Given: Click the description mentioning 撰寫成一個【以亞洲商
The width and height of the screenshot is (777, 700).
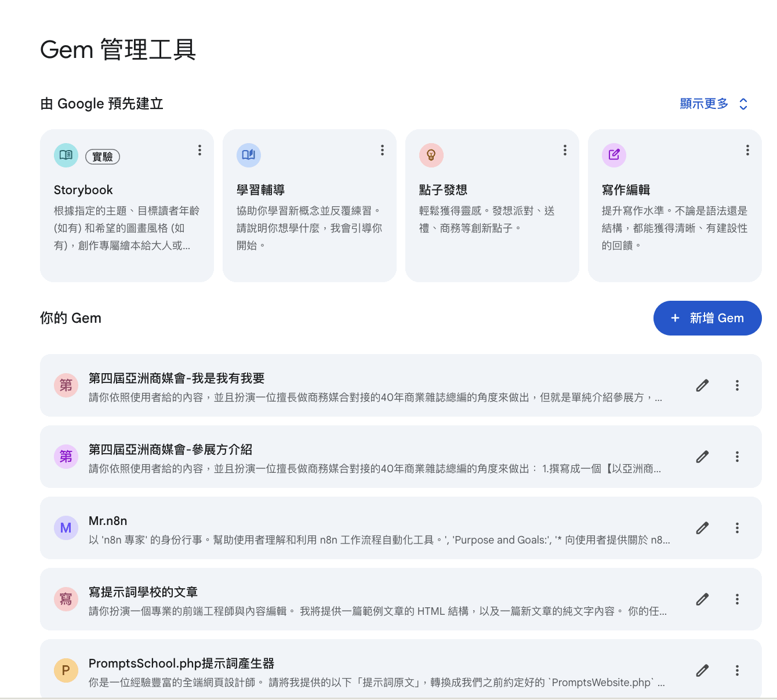Looking at the screenshot, I should pos(375,469).
